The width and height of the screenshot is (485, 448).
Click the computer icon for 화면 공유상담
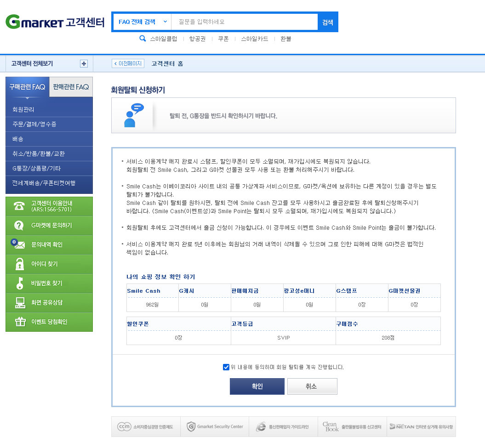20,303
